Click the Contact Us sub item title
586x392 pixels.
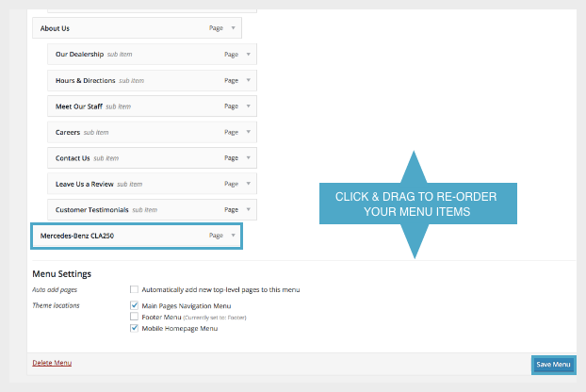coord(74,158)
